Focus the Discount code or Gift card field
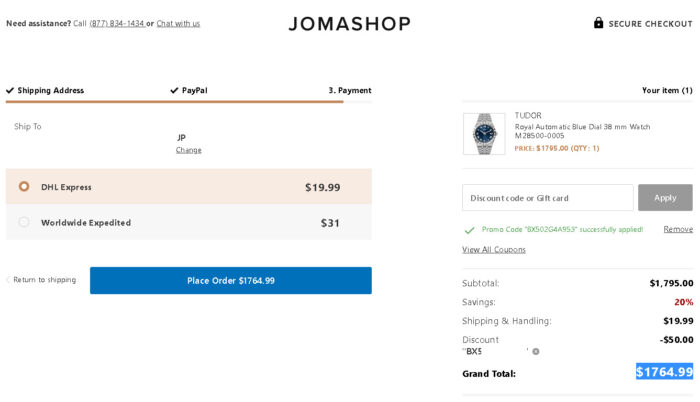The height and width of the screenshot is (402, 700). [547, 198]
